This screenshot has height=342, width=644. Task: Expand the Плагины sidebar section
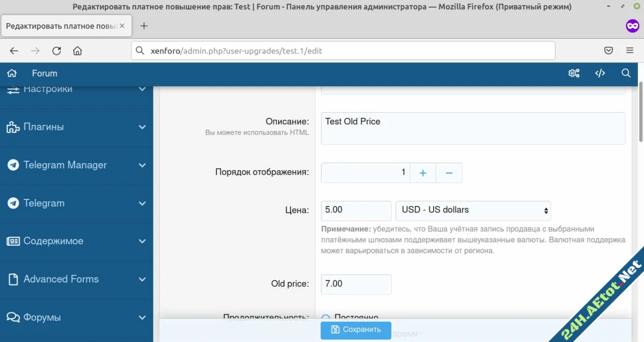[76, 127]
